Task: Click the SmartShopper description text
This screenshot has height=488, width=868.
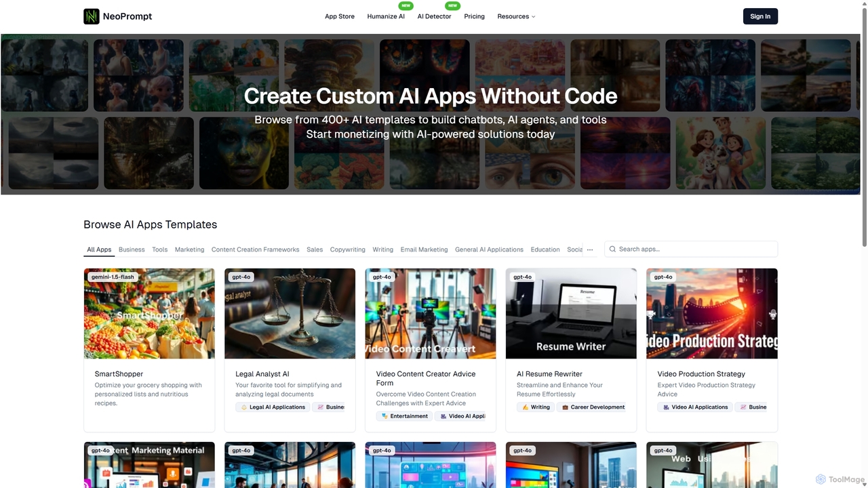Action: 149,394
